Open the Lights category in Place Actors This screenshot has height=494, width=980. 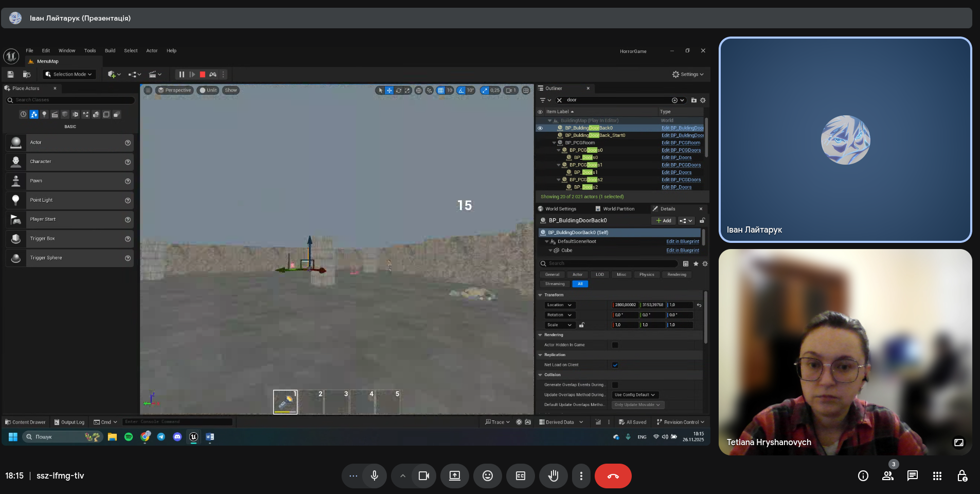[x=44, y=115]
